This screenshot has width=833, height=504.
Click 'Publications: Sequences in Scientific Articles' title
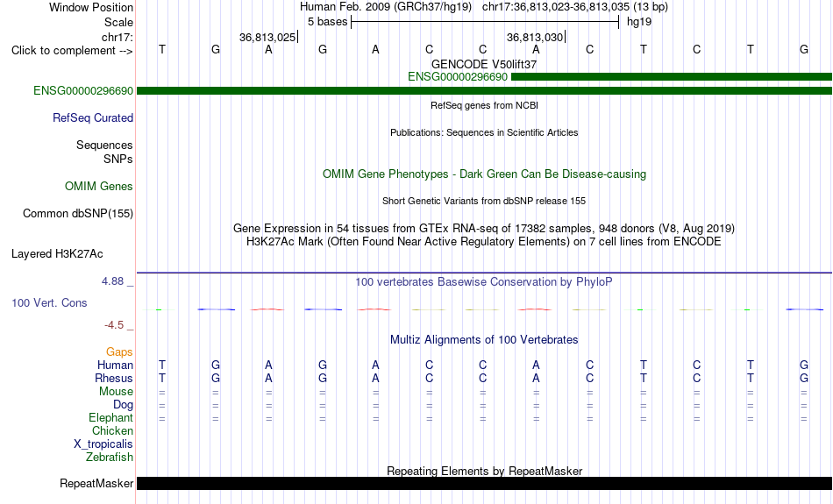[484, 132]
